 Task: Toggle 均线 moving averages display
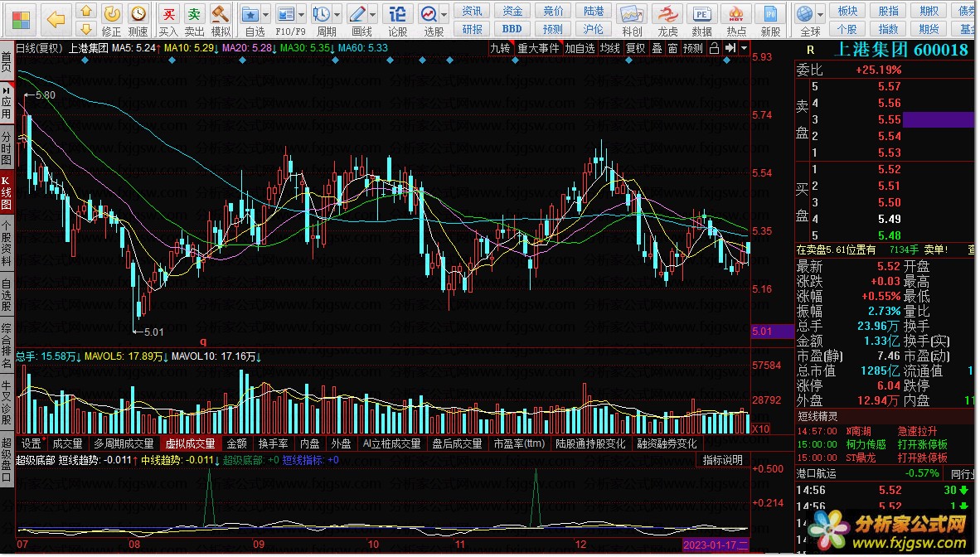(x=609, y=48)
